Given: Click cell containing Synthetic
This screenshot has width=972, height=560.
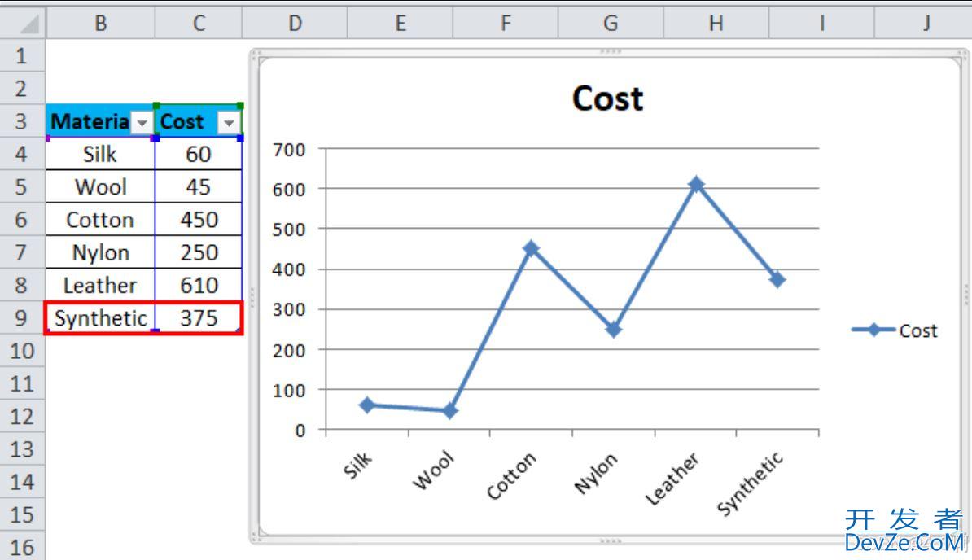Looking at the screenshot, I should pyautogui.click(x=100, y=318).
